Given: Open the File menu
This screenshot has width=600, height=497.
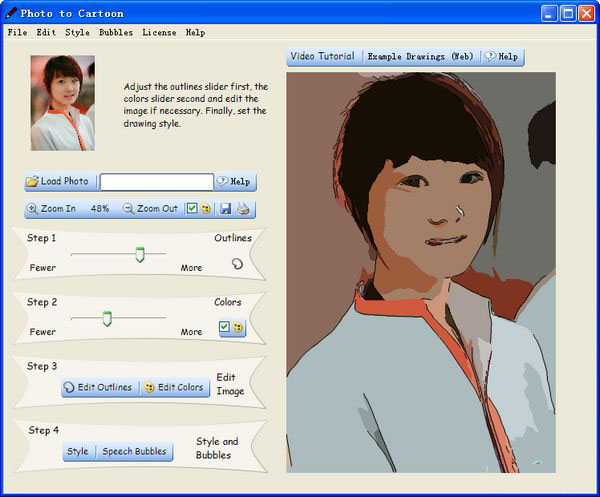Looking at the screenshot, I should (17, 33).
